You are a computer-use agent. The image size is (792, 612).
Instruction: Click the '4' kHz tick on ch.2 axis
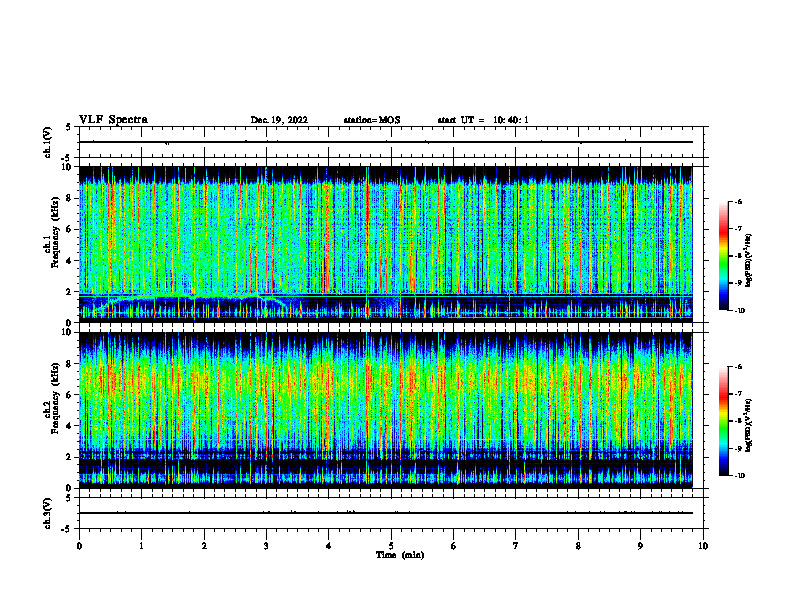point(70,426)
